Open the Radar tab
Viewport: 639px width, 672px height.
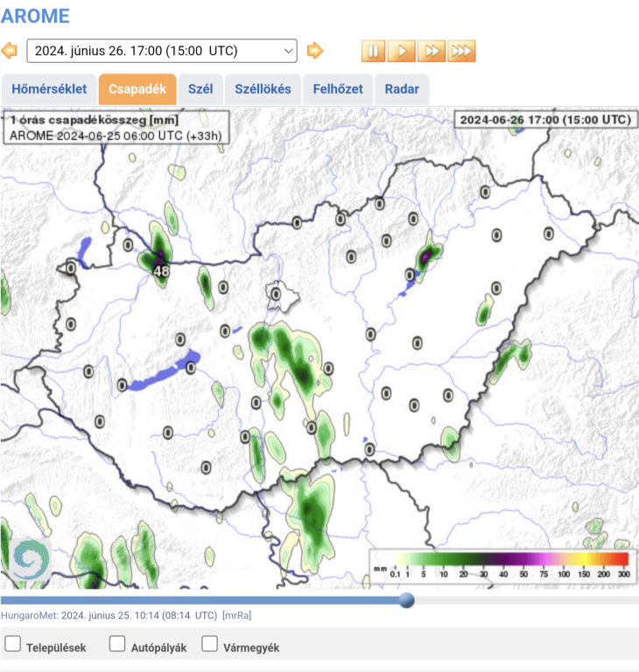click(402, 89)
